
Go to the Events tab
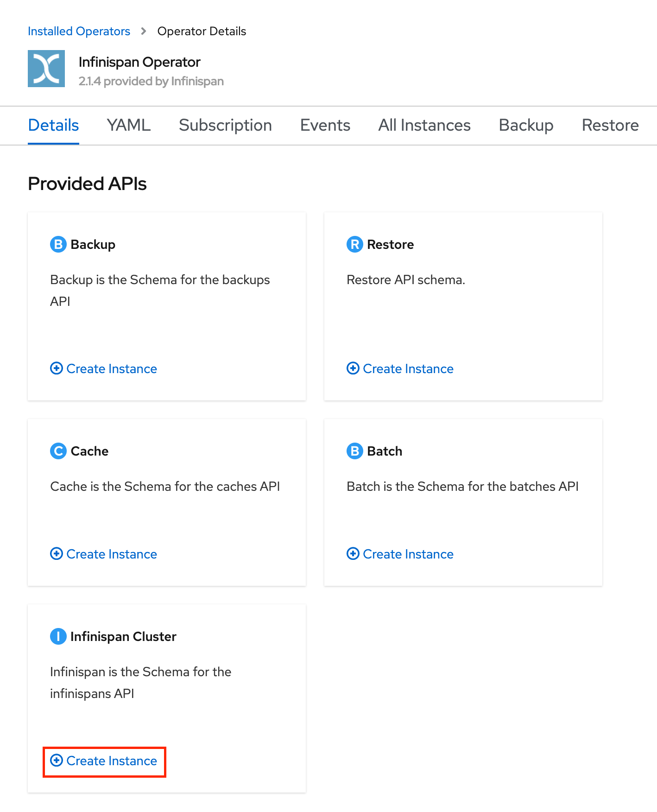point(325,125)
